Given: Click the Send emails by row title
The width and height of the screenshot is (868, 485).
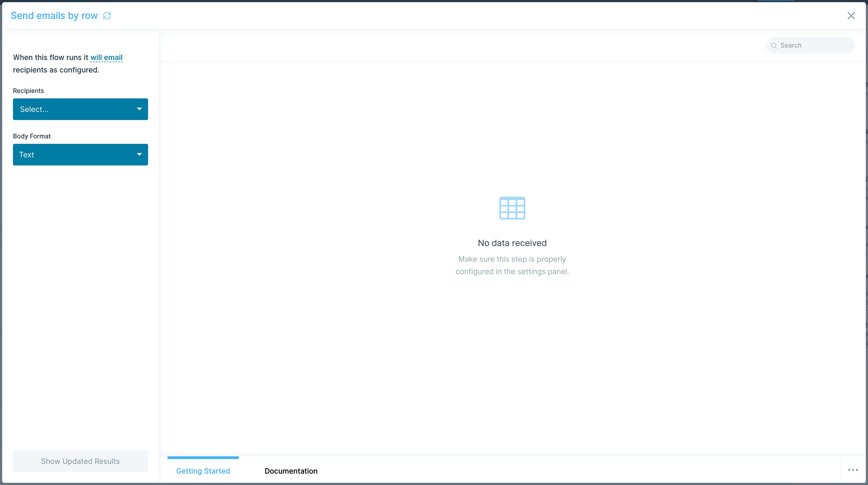Looking at the screenshot, I should pos(54,15).
